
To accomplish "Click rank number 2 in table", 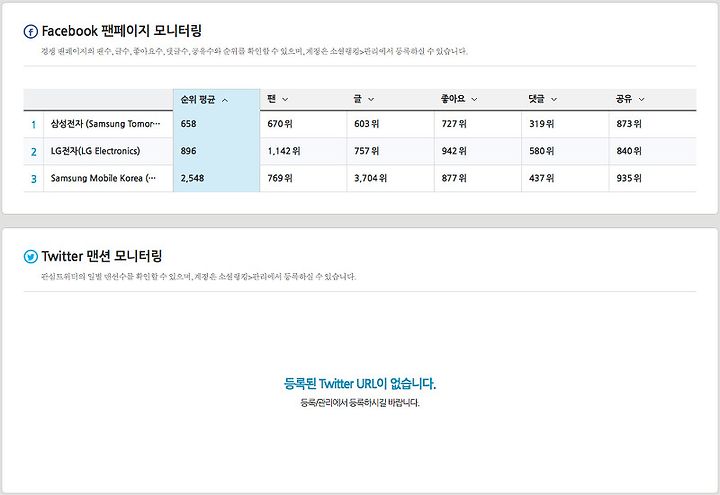I will [x=34, y=152].
